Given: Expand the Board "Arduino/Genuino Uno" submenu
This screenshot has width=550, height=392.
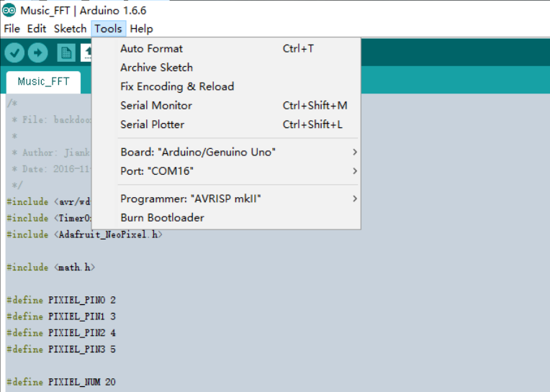Looking at the screenshot, I should (226, 152).
